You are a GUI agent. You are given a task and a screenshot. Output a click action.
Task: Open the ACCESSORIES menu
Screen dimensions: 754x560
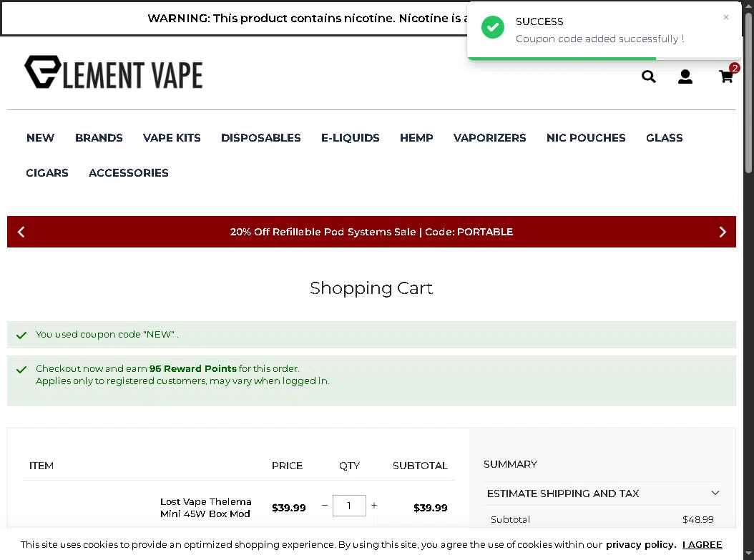[128, 173]
